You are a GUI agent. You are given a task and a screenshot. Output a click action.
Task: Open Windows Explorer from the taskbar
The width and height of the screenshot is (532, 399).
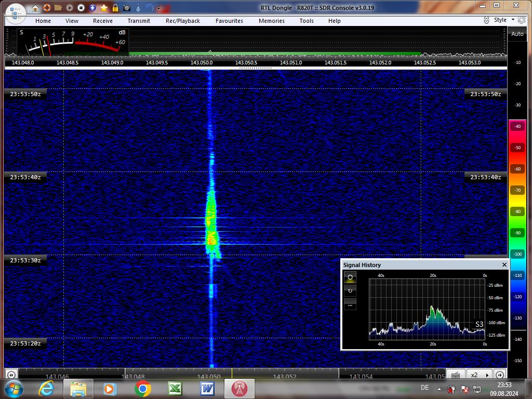click(78, 389)
